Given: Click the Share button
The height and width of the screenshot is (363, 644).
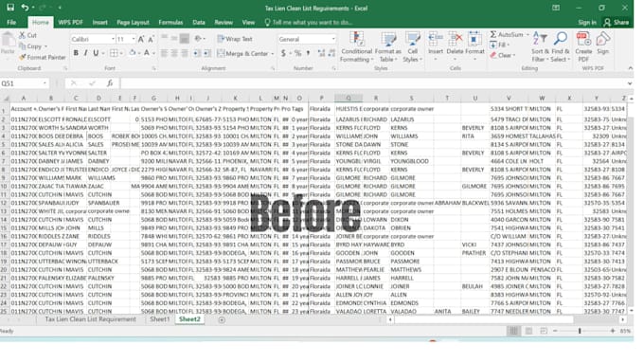Looking at the screenshot, I should [617, 22].
